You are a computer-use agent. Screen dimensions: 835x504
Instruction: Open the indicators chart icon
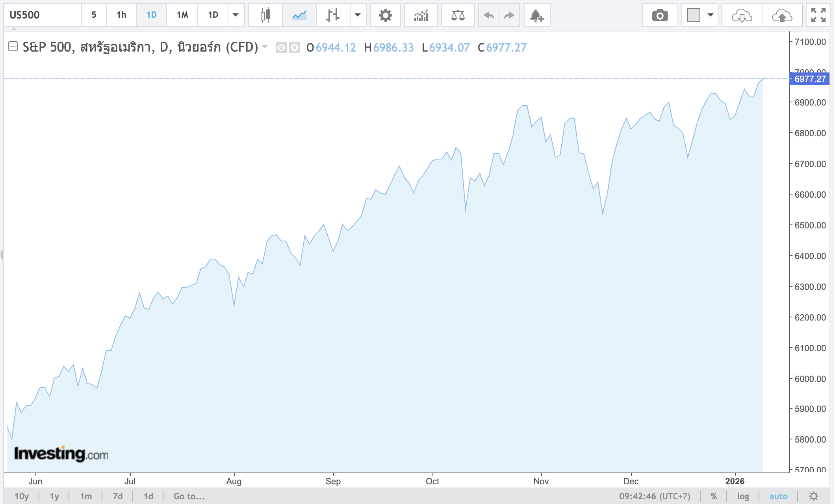point(421,15)
